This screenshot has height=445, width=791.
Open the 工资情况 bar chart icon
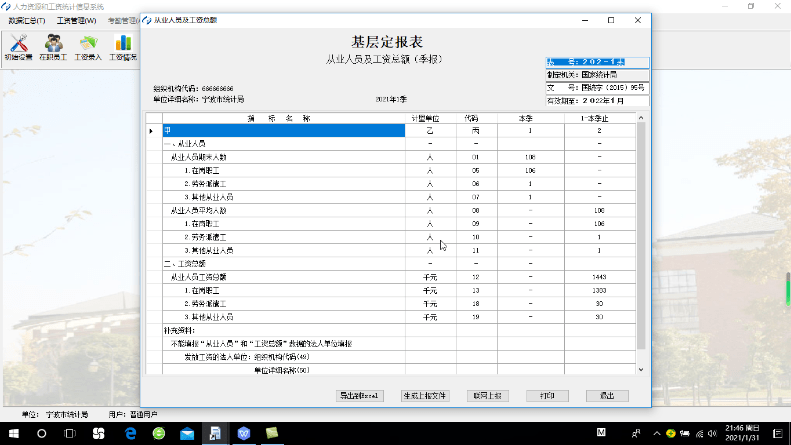pos(124,48)
